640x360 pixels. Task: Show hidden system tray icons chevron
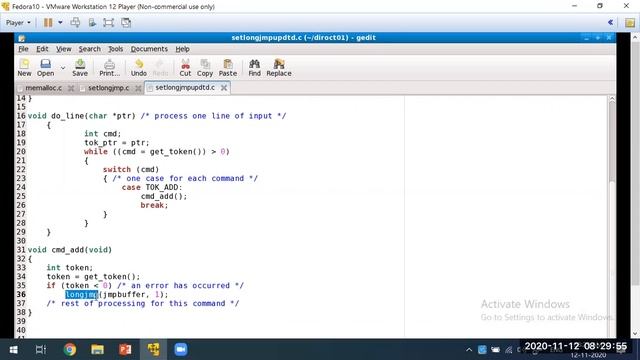click(x=469, y=350)
